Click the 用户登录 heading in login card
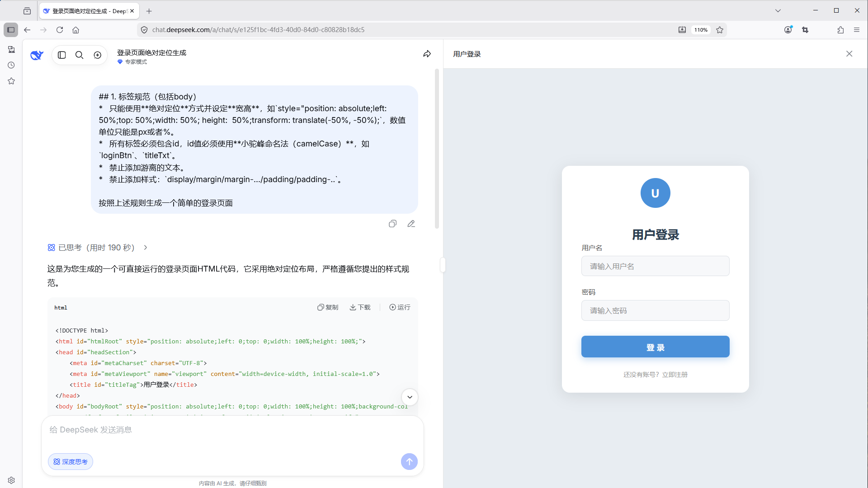This screenshot has height=488, width=868. coord(655,235)
